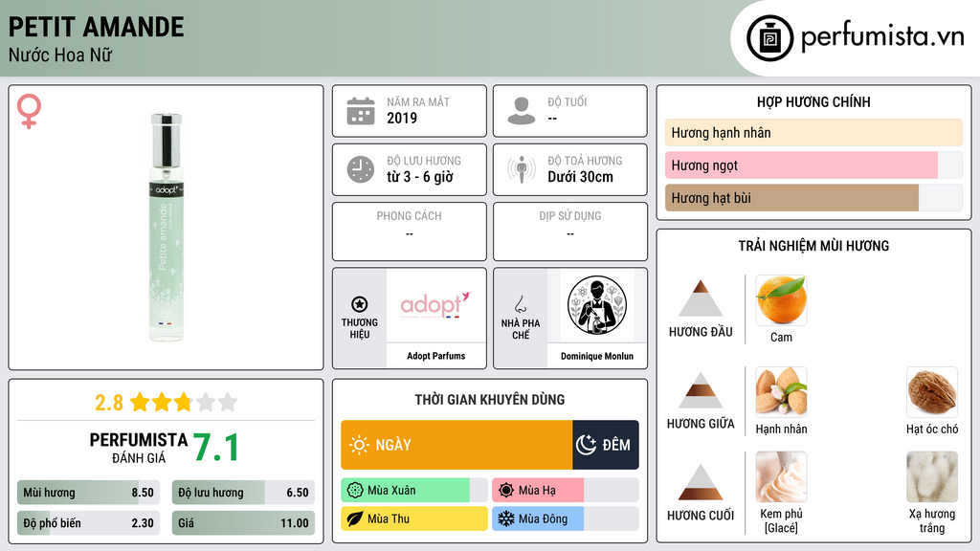Click the leaf icon for Mùa Thu
Image resolution: width=980 pixels, height=551 pixels.
click(355, 519)
